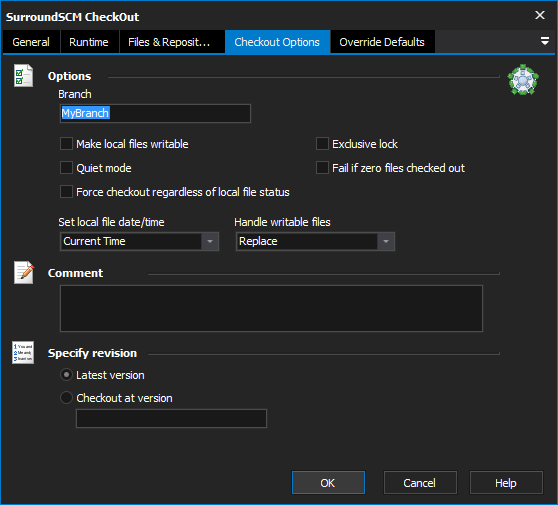Expand the Set local file date/time dropdown arrow
The height and width of the screenshot is (505, 558).
(x=210, y=241)
